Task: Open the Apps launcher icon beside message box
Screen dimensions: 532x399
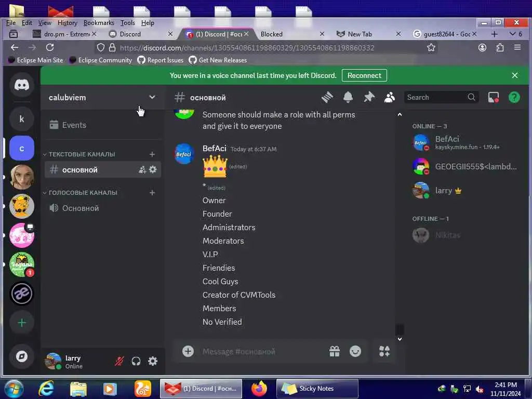Action: click(384, 351)
